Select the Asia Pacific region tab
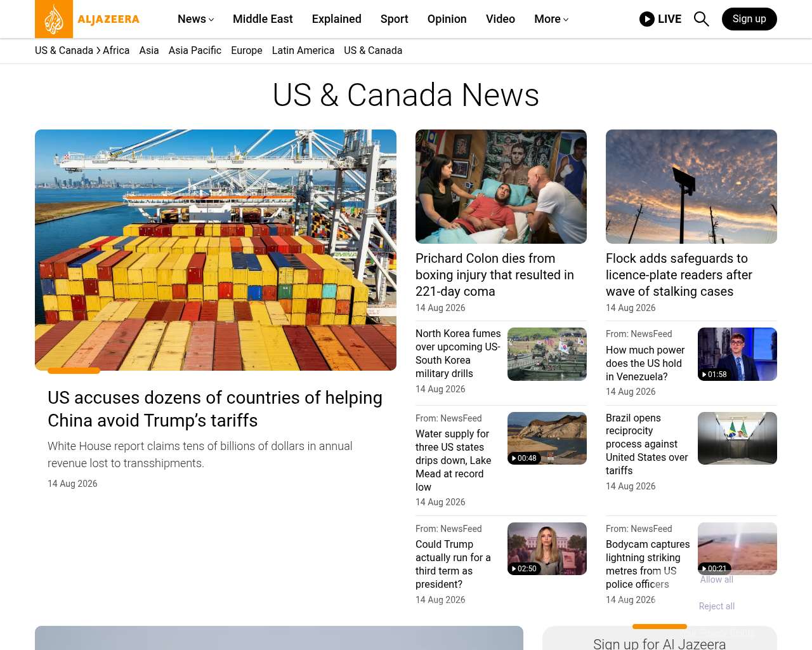Image resolution: width=812 pixels, height=650 pixels. (195, 50)
